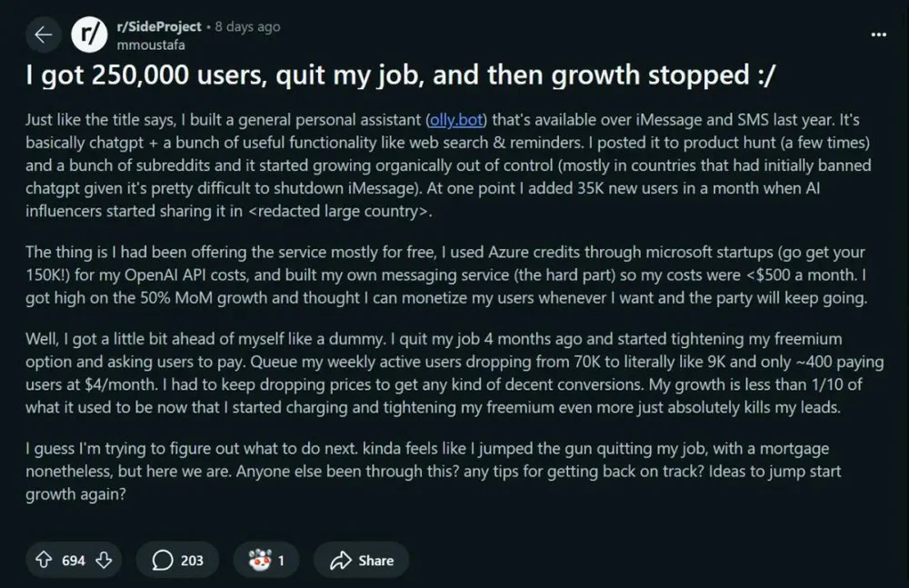Downvote the post

[x=104, y=560]
